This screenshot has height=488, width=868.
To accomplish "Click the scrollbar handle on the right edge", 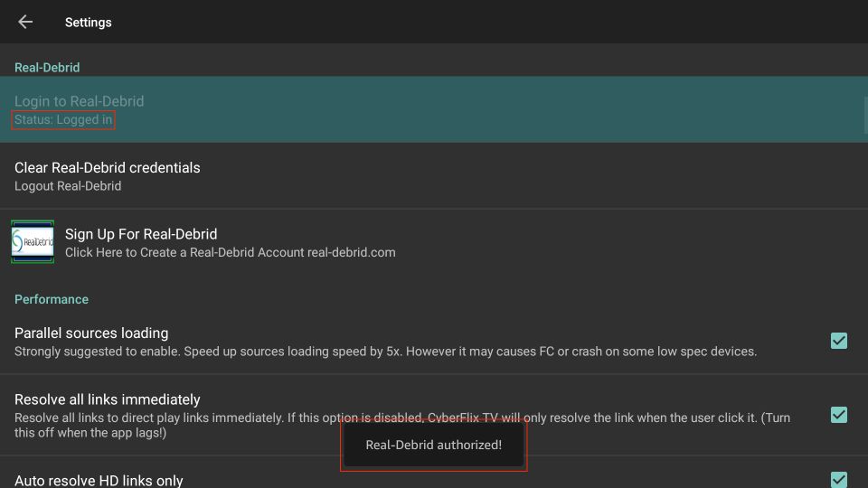I will pyautogui.click(x=866, y=115).
